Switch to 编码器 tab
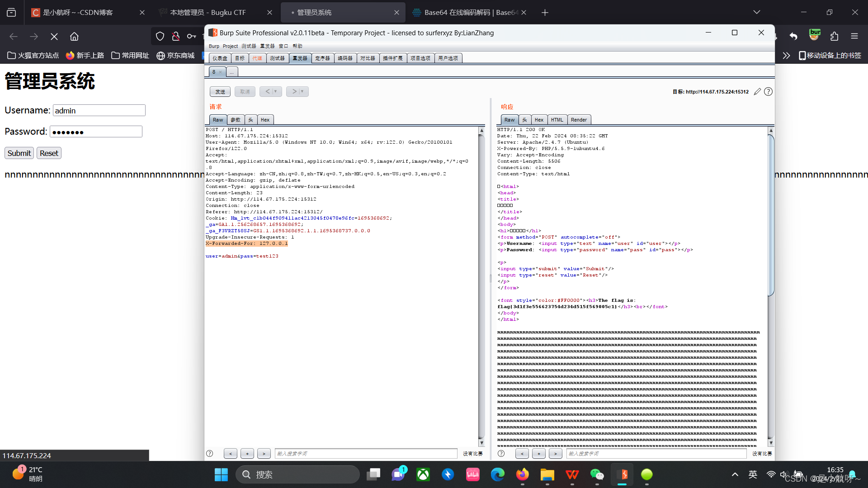The height and width of the screenshot is (488, 868). coord(345,58)
